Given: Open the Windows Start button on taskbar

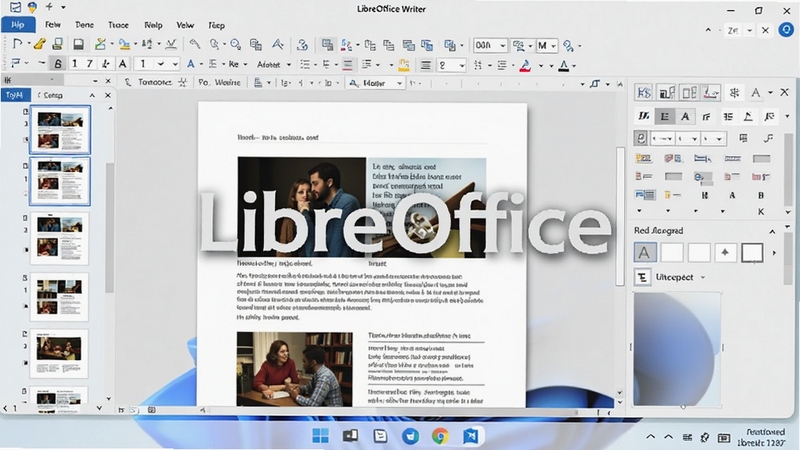Looking at the screenshot, I should tap(320, 436).
